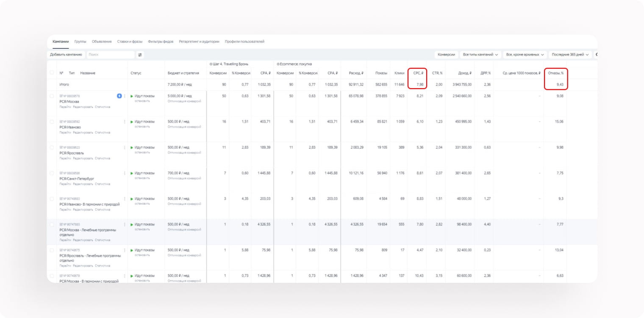The height and width of the screenshot is (318, 644).
Task: Open 'Последние 365 дней' period dropdown
Action: point(570,55)
